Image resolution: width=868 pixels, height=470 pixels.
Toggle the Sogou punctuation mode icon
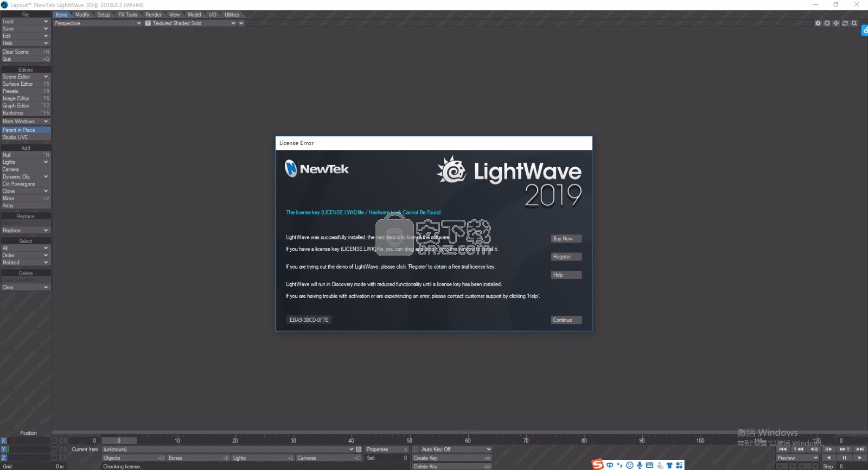pos(620,465)
